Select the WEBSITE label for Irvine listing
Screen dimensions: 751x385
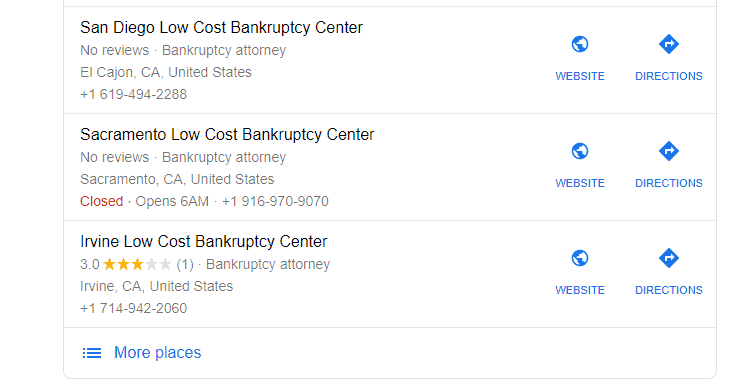point(580,290)
